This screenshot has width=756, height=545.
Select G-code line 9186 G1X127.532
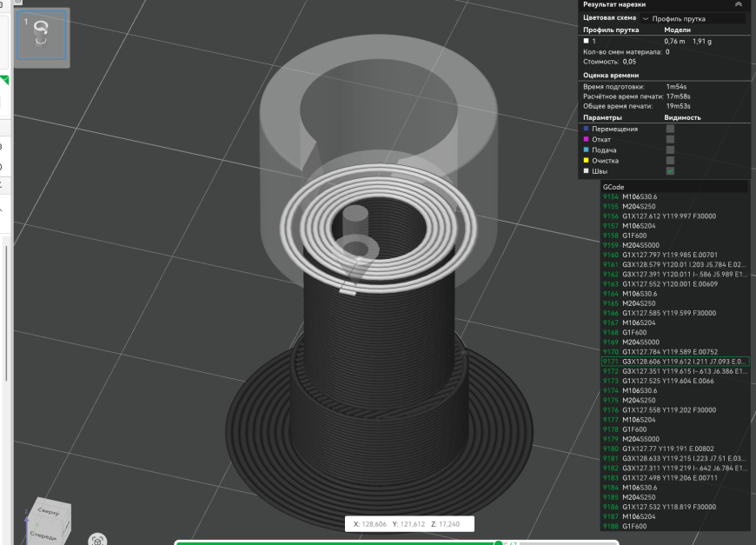click(675, 507)
